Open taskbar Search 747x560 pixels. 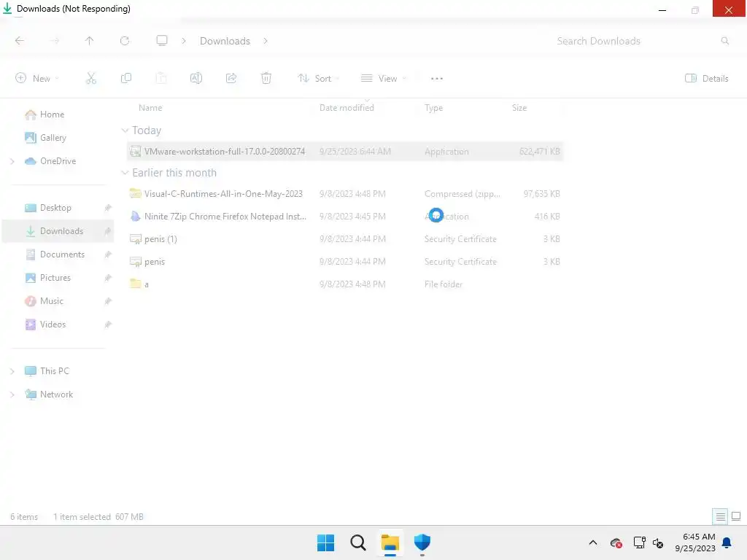click(357, 542)
